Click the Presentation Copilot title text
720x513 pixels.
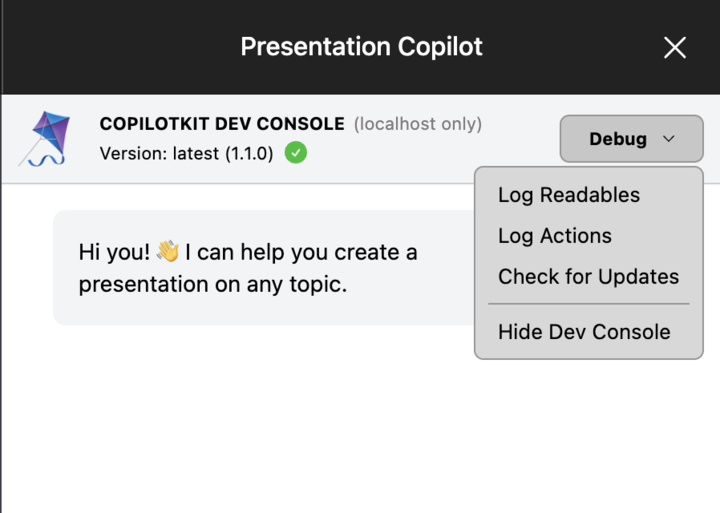click(x=361, y=47)
